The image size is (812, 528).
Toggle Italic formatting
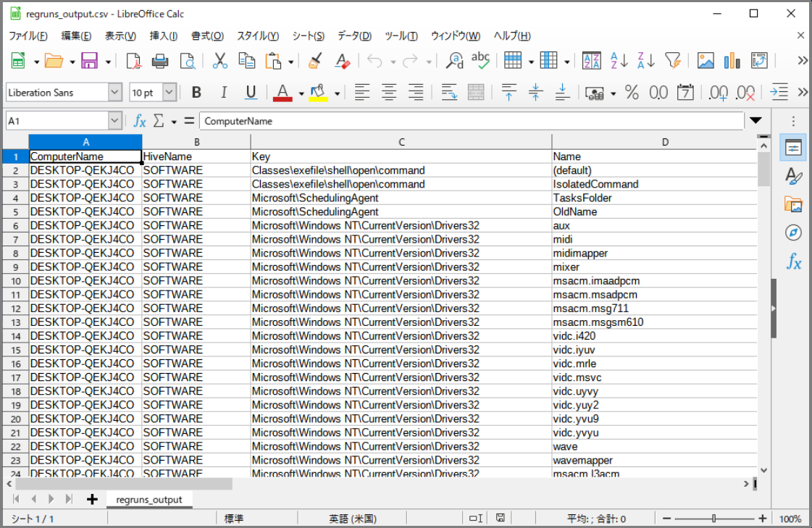(224, 93)
